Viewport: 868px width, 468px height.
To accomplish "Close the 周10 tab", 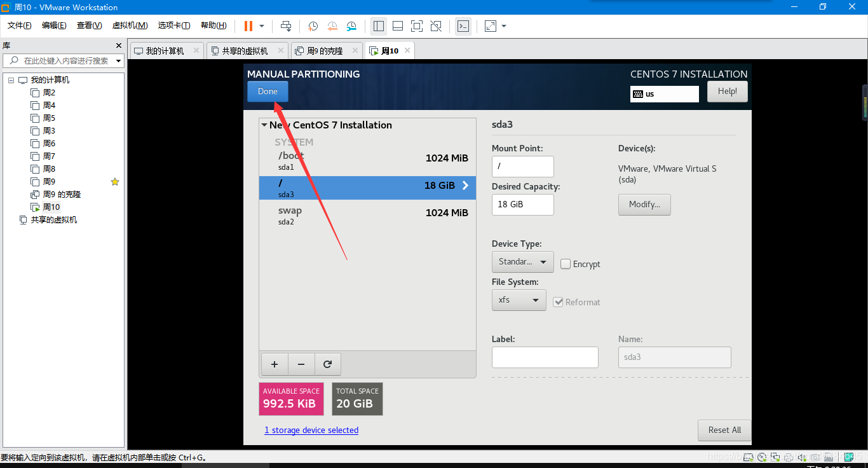I will (407, 50).
